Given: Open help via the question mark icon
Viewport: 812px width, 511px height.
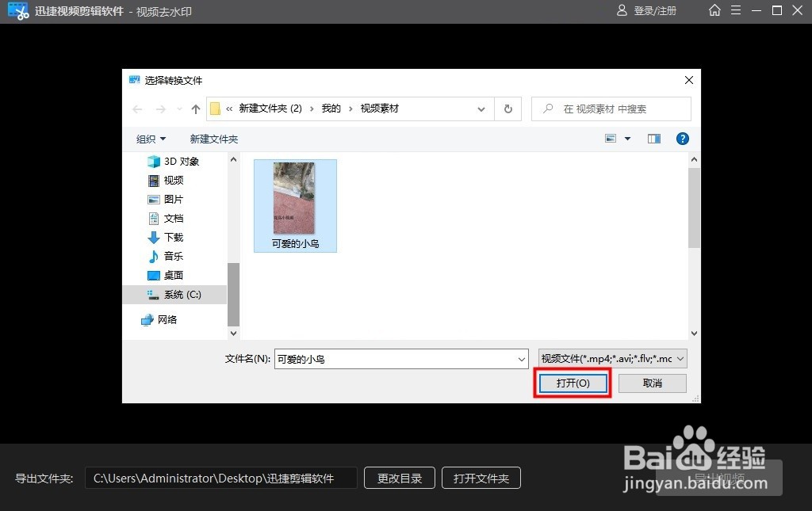Looking at the screenshot, I should coord(682,139).
